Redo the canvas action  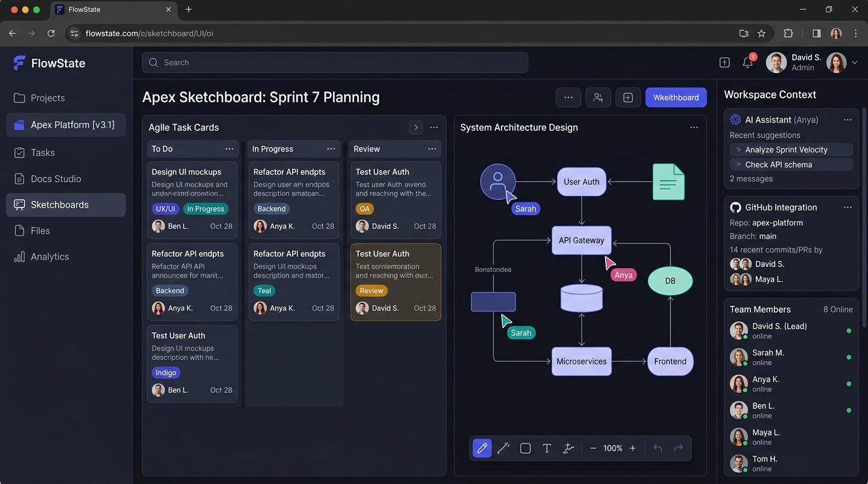[679, 448]
